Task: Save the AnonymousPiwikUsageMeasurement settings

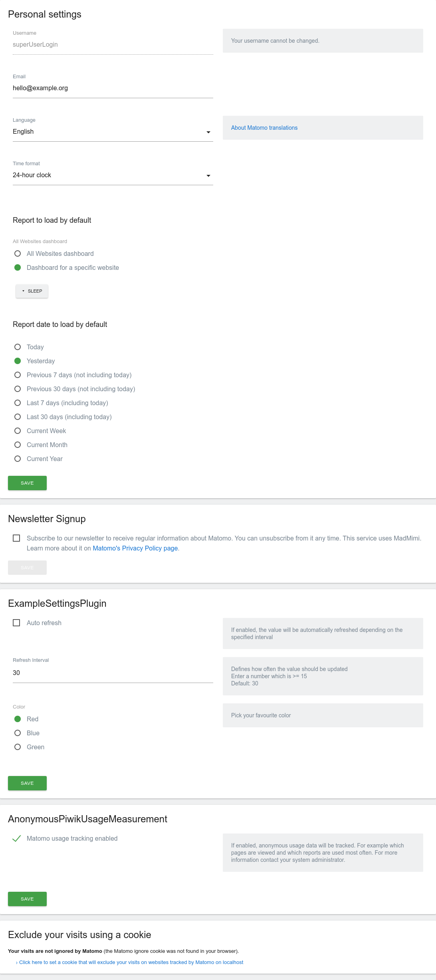Action: 27,899
